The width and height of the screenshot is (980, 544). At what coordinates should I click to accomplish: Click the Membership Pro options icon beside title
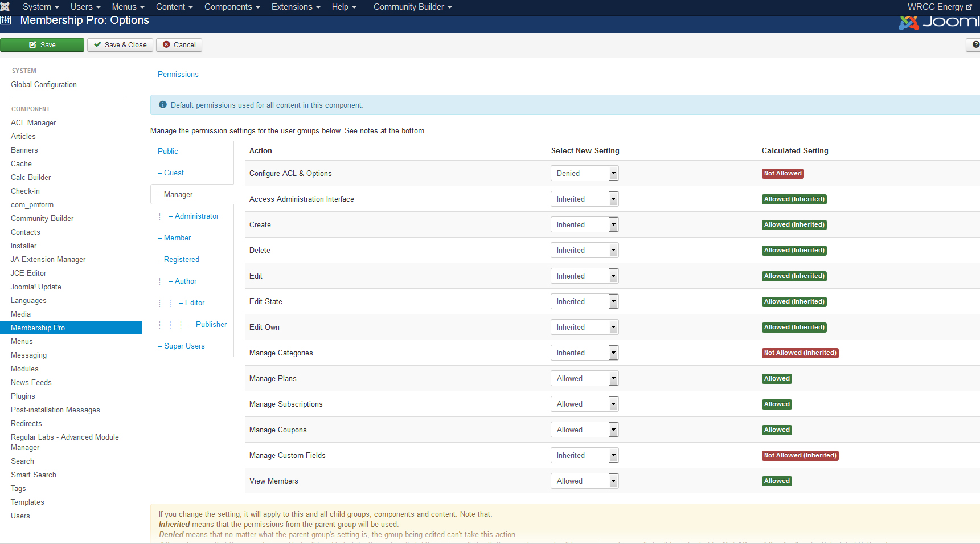click(6, 21)
